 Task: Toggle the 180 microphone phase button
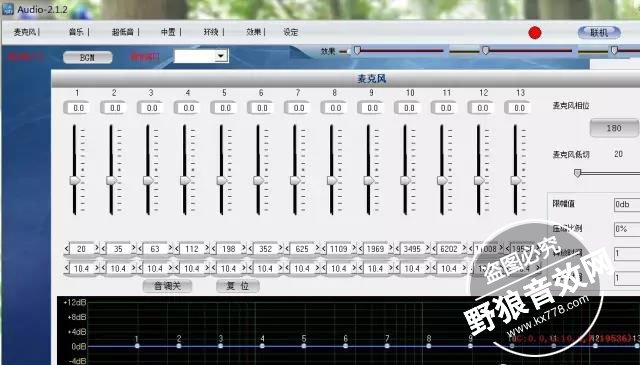coord(613,128)
